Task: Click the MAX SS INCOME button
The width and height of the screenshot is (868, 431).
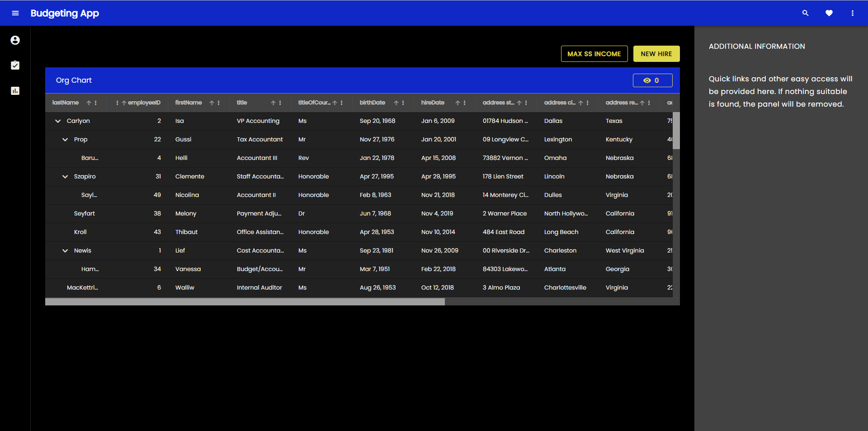Action: 594,54
